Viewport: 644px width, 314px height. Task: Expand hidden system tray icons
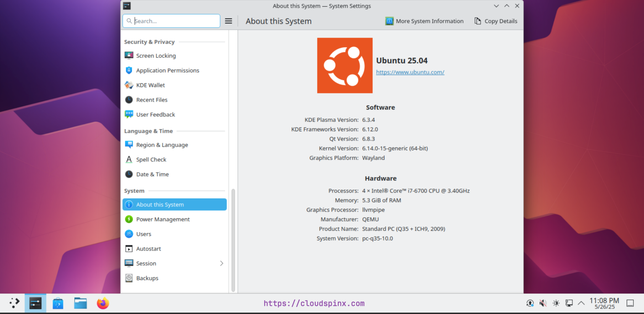click(581, 303)
